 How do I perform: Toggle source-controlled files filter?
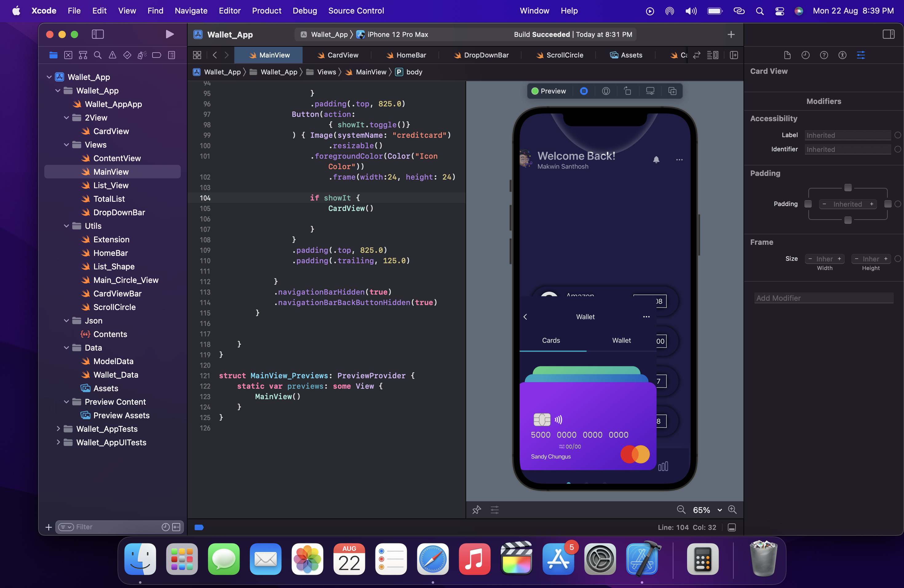coord(176,527)
